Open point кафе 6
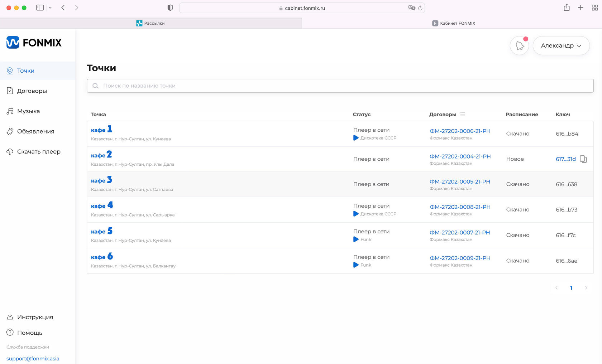 click(x=102, y=257)
